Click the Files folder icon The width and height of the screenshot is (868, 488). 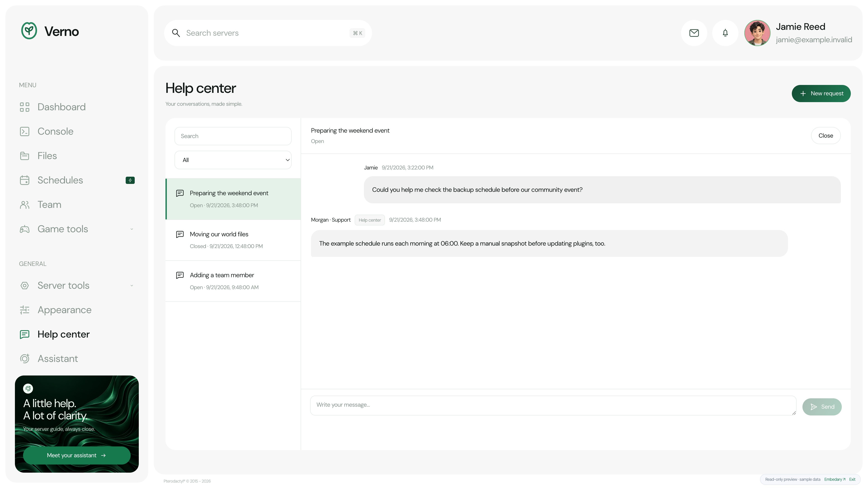coord(25,156)
